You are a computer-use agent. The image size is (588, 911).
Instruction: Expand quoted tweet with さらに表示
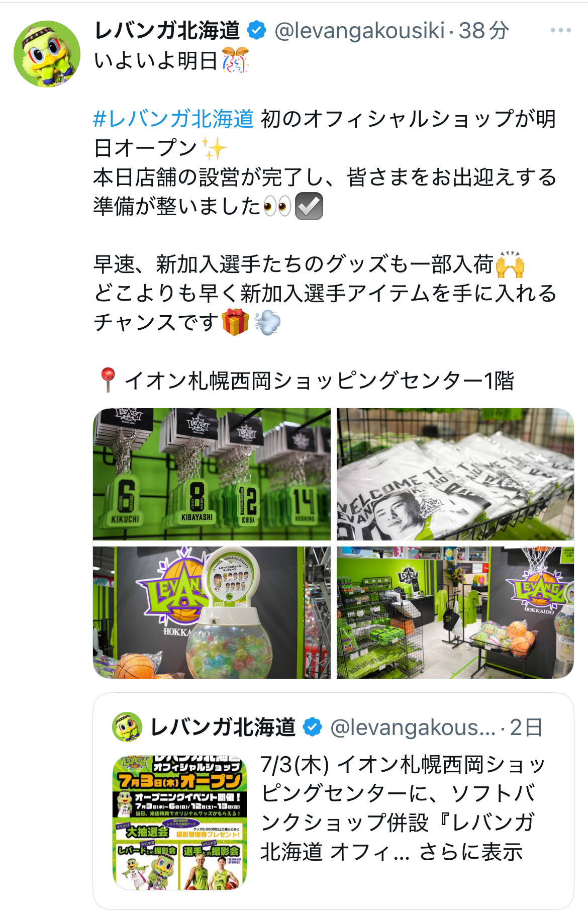(x=471, y=852)
